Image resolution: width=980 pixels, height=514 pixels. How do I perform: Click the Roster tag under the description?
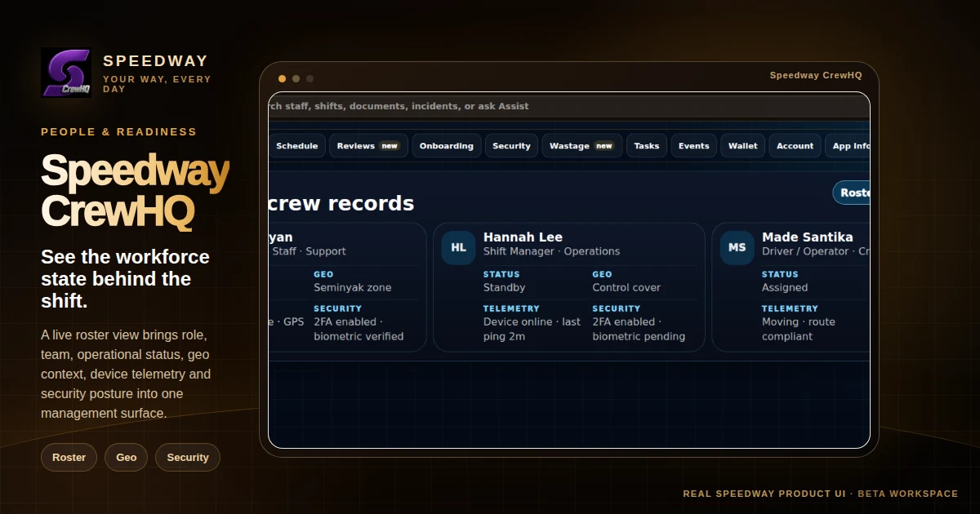(69, 458)
